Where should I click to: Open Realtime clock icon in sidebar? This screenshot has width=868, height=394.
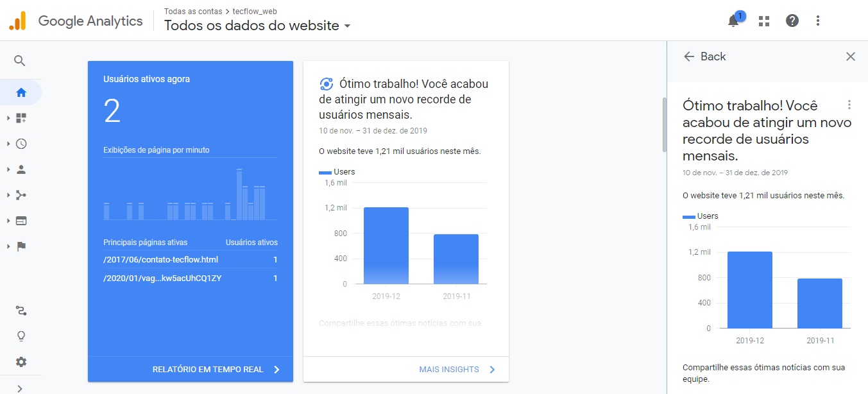pyautogui.click(x=21, y=144)
